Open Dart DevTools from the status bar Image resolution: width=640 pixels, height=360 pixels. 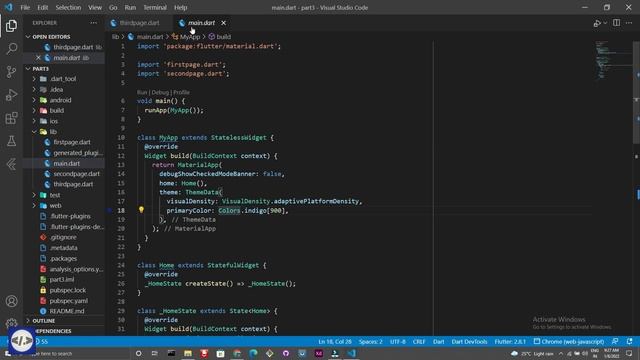pyautogui.click(x=469, y=341)
